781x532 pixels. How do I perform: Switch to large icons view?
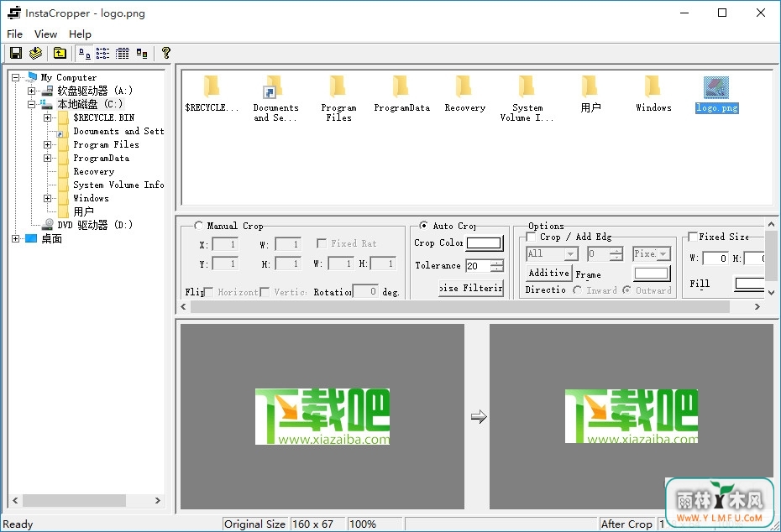pos(85,53)
